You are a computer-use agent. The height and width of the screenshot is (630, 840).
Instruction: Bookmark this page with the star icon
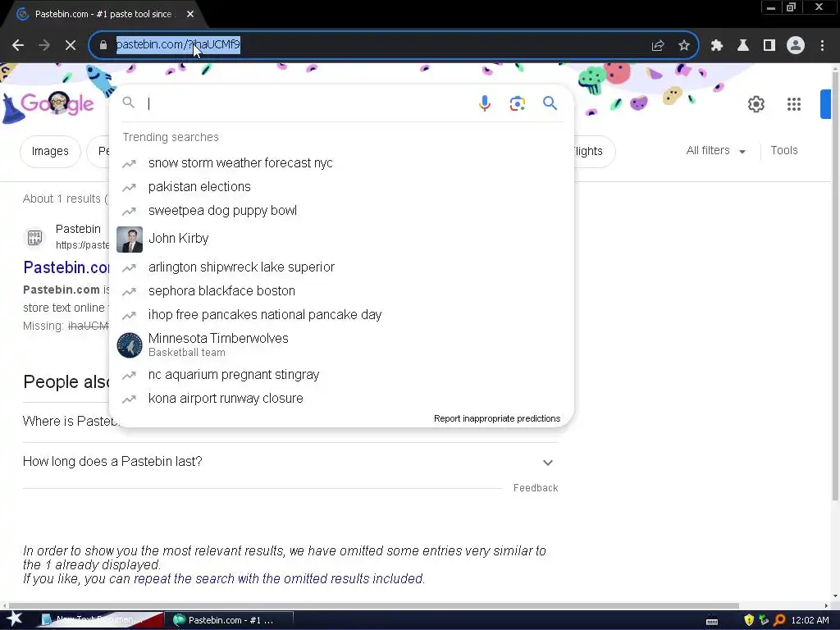(684, 46)
